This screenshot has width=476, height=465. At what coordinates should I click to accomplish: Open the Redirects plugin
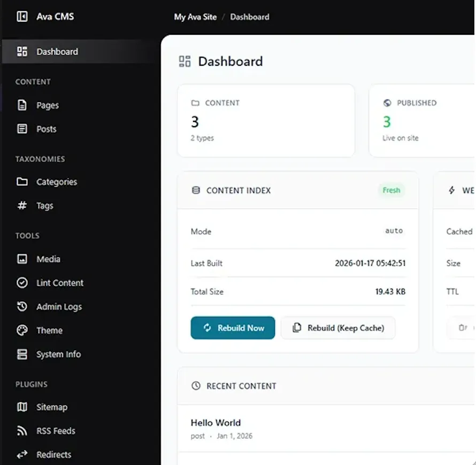click(x=80, y=454)
